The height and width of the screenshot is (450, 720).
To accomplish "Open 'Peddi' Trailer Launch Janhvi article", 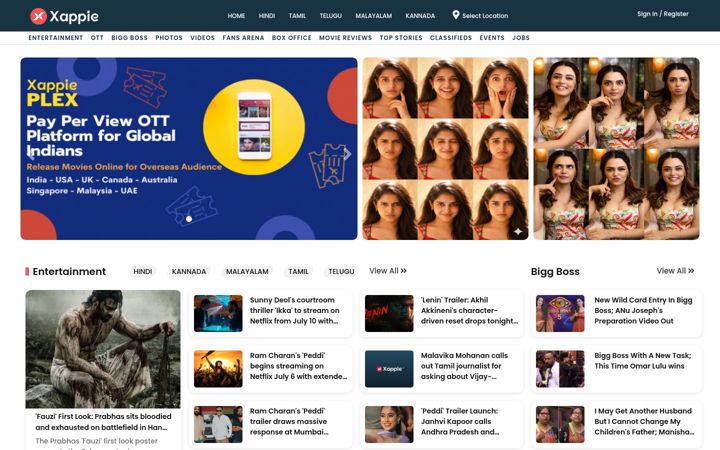I will tap(460, 422).
